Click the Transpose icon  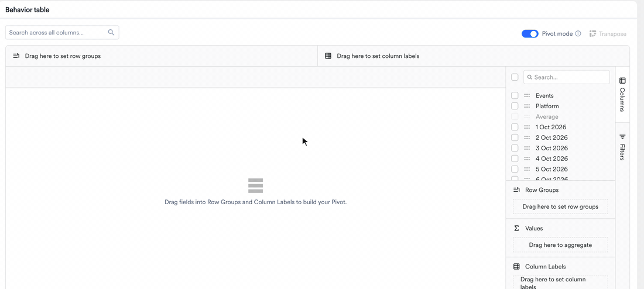592,34
